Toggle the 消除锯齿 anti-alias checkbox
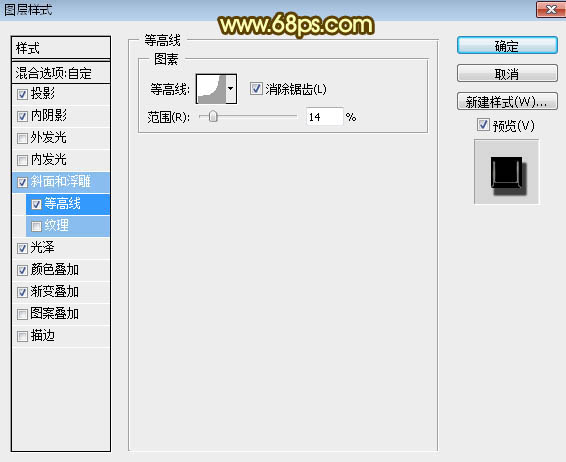The image size is (566, 462). tap(256, 88)
